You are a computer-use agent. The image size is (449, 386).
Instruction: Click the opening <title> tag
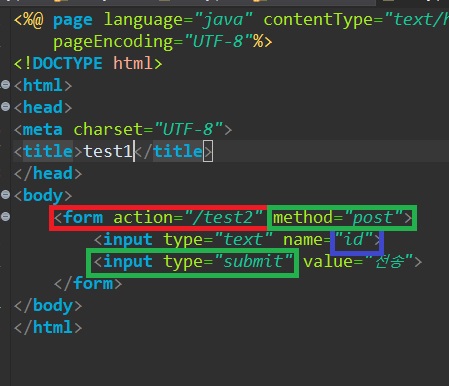(x=48, y=151)
